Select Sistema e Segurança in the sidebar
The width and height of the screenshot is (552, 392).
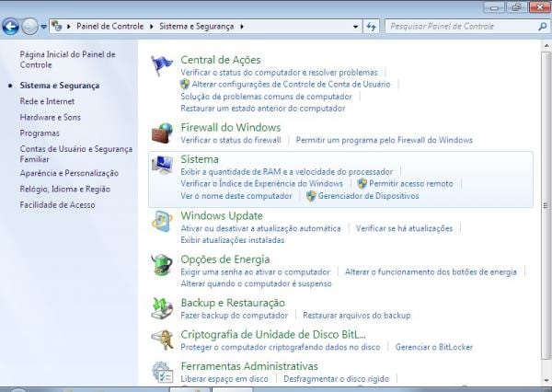tap(60, 86)
